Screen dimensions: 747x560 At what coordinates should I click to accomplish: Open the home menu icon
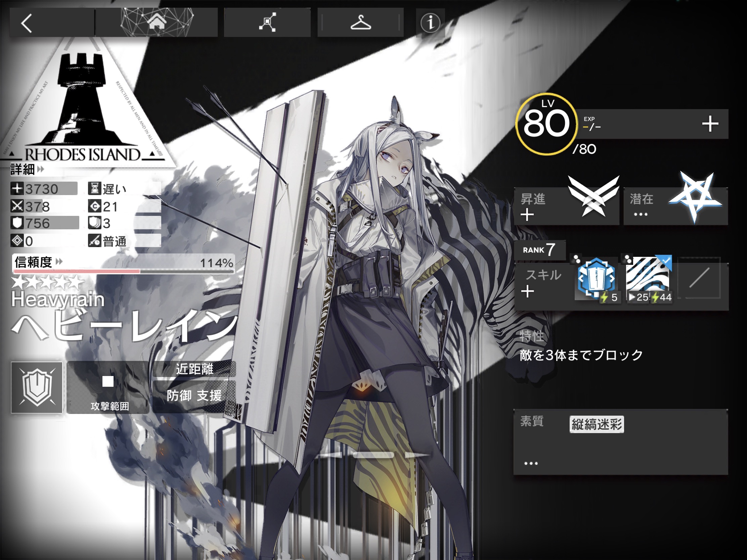[x=157, y=22]
